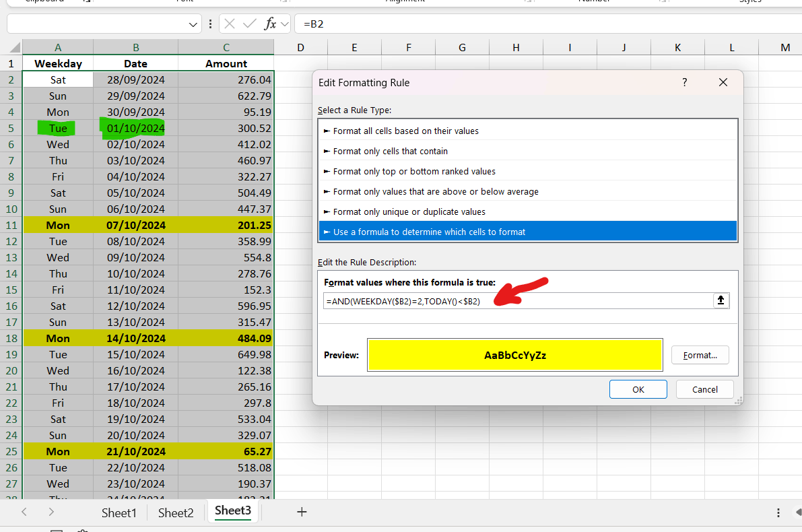
Task: Click the amount cell 622.79
Action: point(226,96)
